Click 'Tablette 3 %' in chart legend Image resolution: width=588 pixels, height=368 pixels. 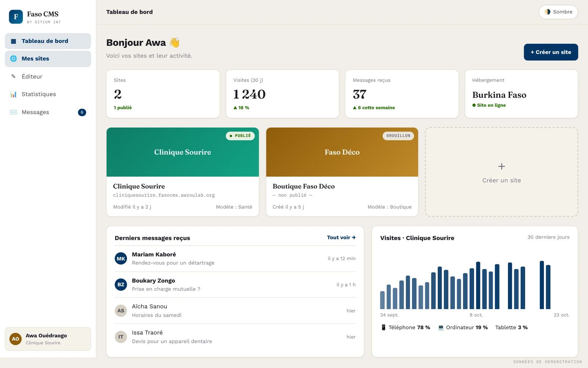[x=511, y=327]
